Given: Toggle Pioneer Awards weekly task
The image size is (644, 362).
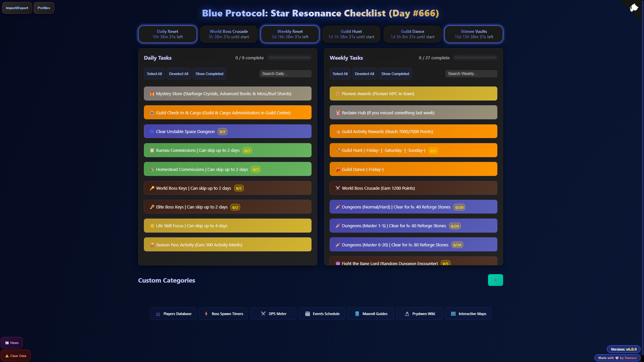Looking at the screenshot, I should (413, 94).
